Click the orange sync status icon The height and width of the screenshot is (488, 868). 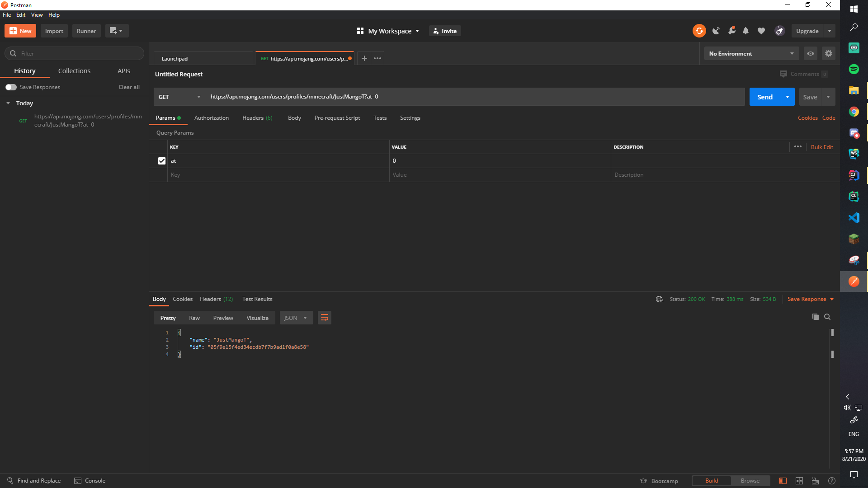click(699, 31)
